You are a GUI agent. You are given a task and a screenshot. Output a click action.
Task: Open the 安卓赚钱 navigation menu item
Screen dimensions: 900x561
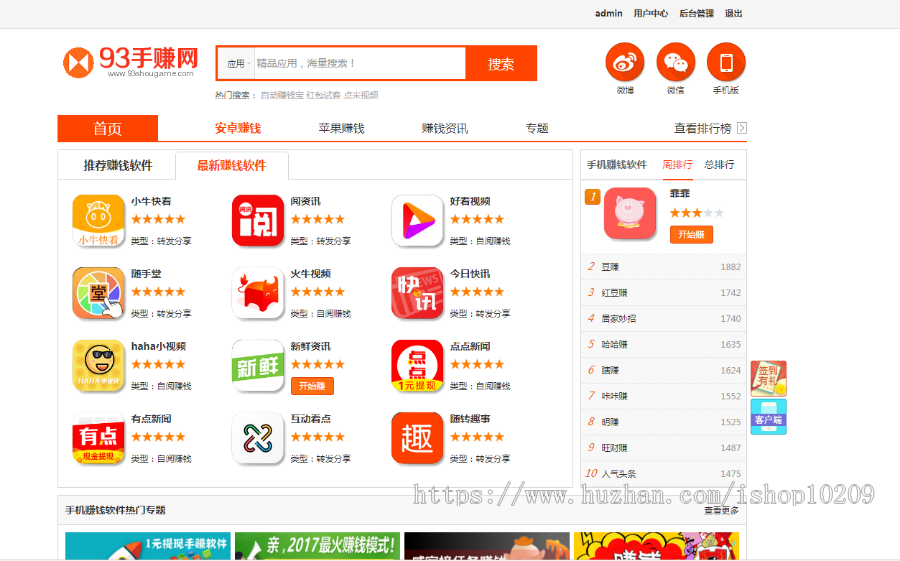[x=237, y=128]
